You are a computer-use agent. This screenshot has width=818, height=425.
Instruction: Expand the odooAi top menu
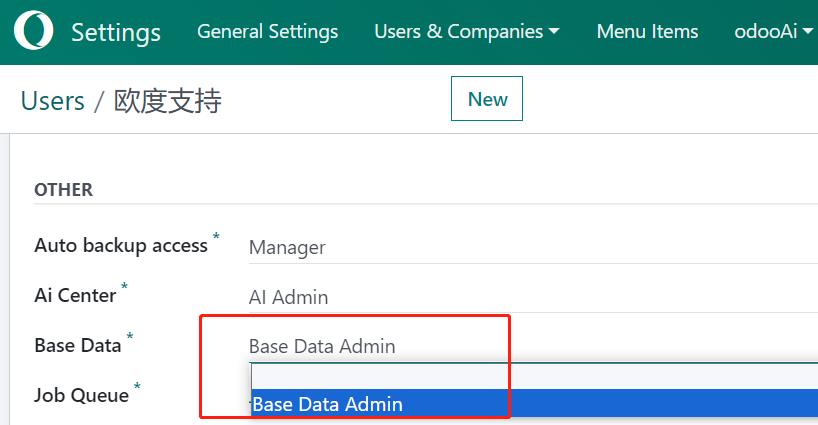(773, 32)
